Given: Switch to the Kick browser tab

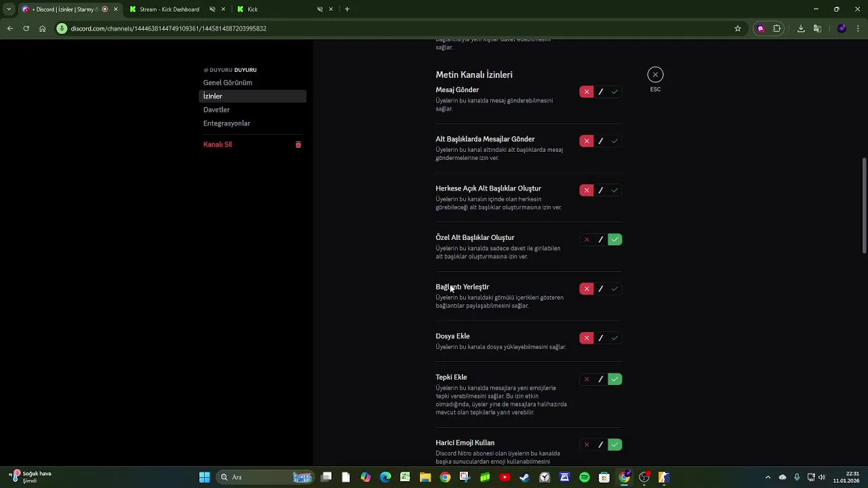Looking at the screenshot, I should [285, 9].
